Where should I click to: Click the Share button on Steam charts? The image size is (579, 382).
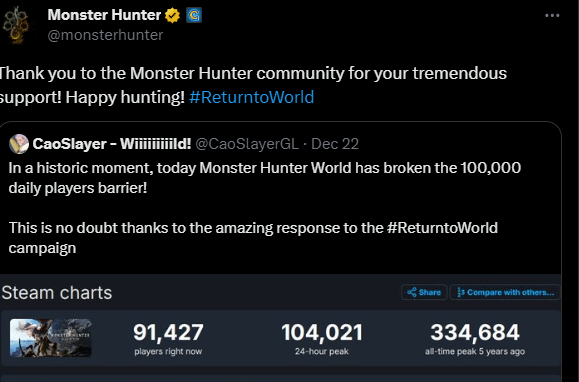424,292
